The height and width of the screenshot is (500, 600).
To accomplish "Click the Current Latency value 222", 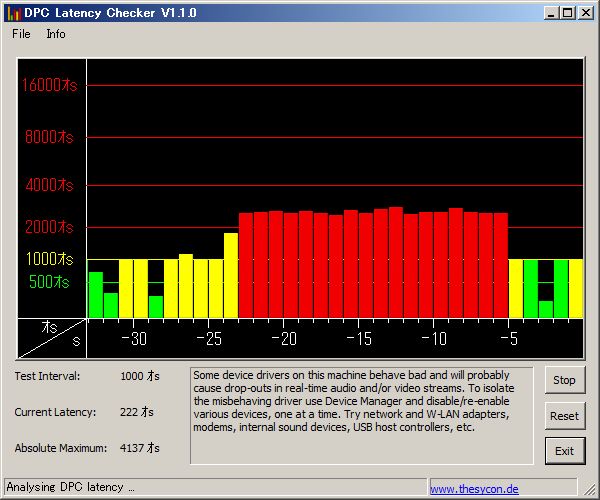I will coord(137,412).
